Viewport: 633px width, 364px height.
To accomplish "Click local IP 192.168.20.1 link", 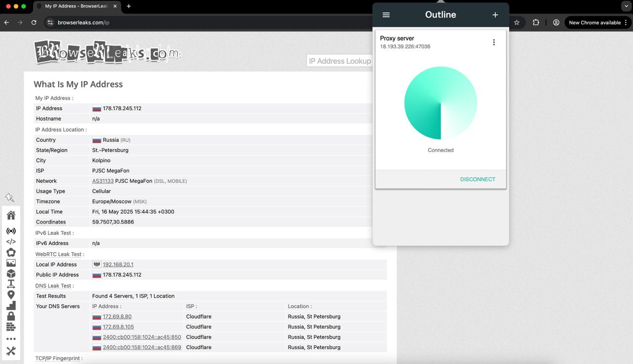I will click(x=118, y=265).
